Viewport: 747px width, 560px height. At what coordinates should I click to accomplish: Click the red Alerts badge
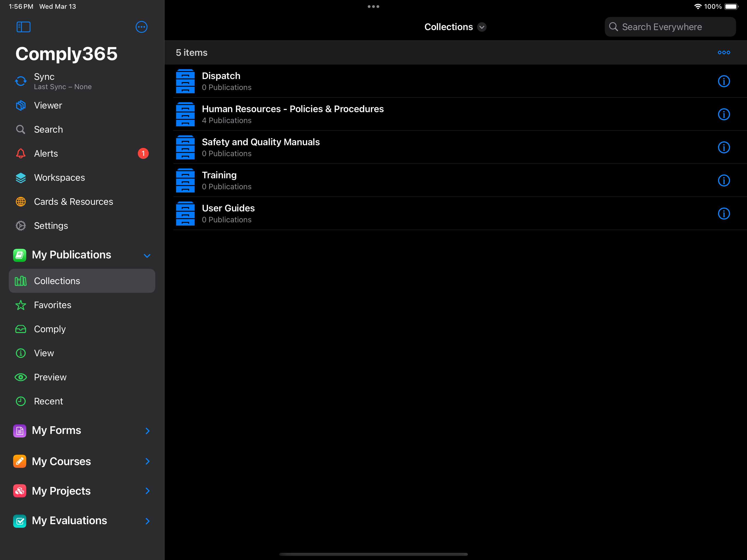pos(143,153)
